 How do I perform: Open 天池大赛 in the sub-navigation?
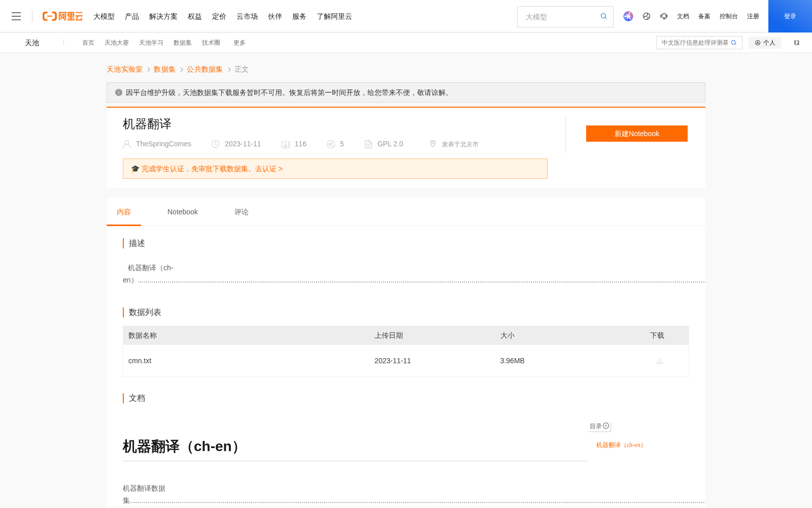[x=117, y=43]
